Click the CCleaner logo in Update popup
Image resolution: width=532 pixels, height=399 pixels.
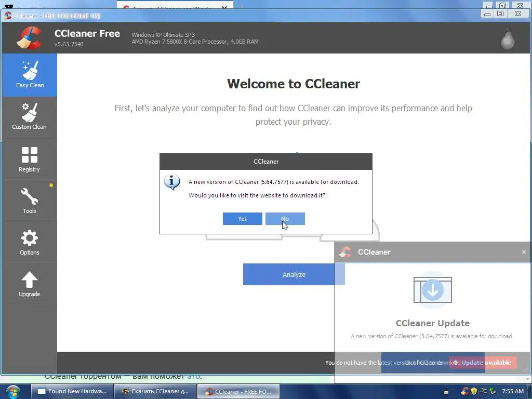(345, 252)
